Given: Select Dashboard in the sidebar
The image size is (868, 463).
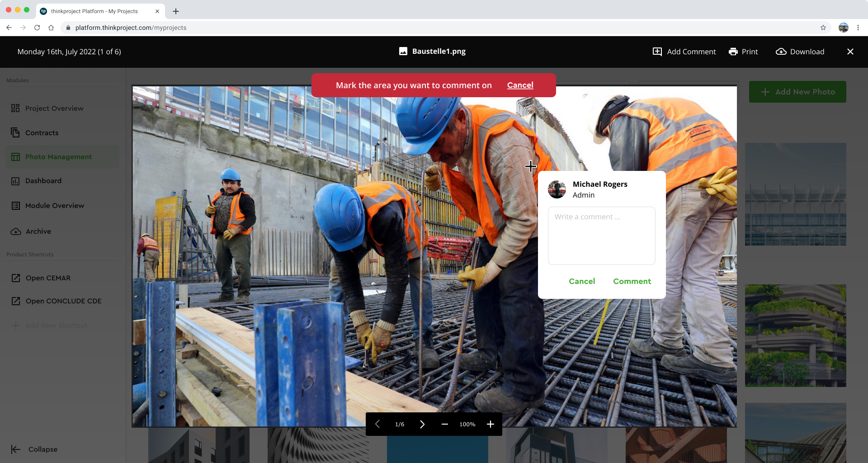Looking at the screenshot, I should click(43, 181).
